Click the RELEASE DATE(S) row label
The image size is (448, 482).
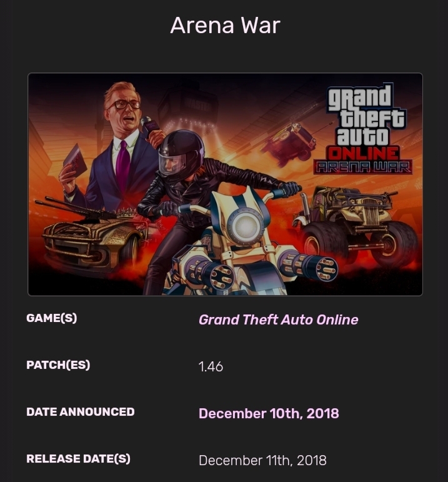(79, 459)
